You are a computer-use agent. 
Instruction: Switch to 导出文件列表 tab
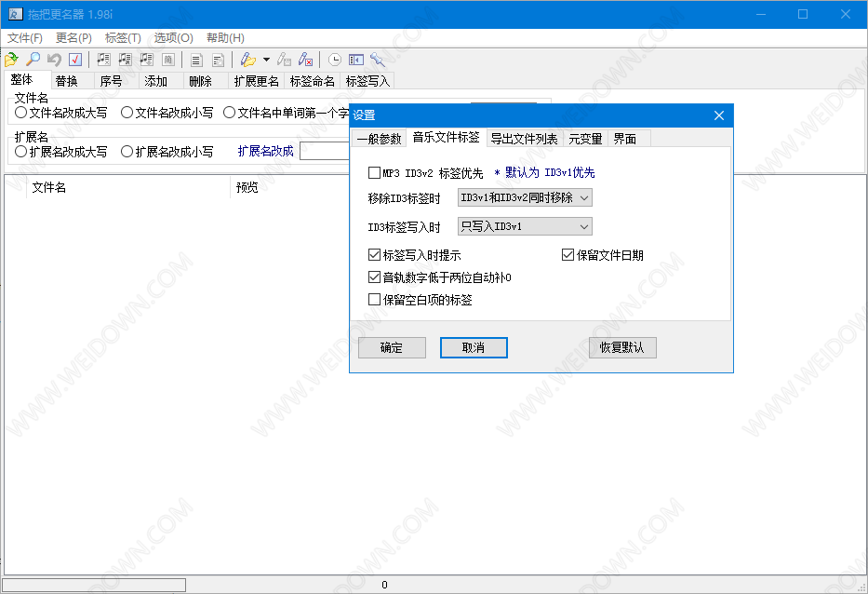click(x=524, y=139)
